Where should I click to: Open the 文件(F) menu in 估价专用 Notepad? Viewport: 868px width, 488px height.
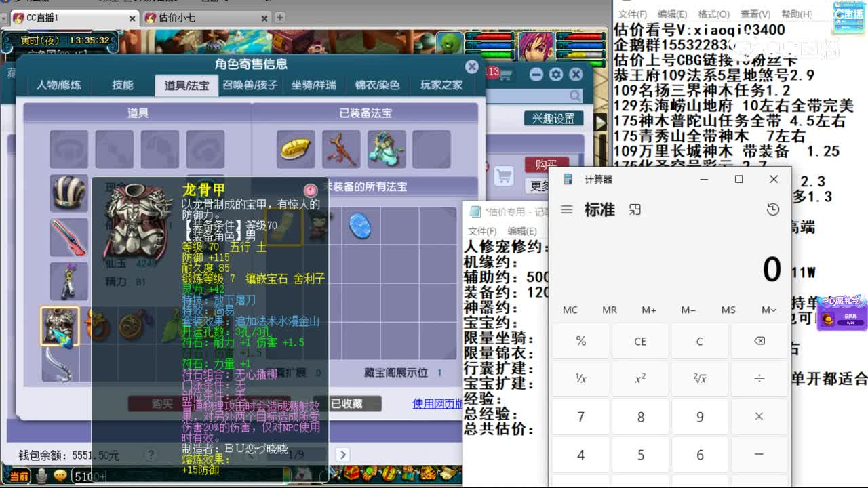pyautogui.click(x=482, y=231)
